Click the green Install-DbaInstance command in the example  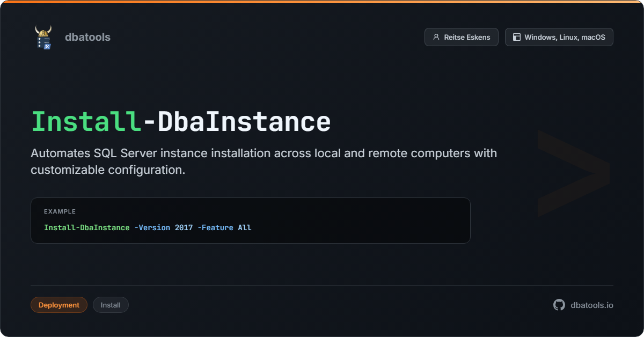coord(86,228)
